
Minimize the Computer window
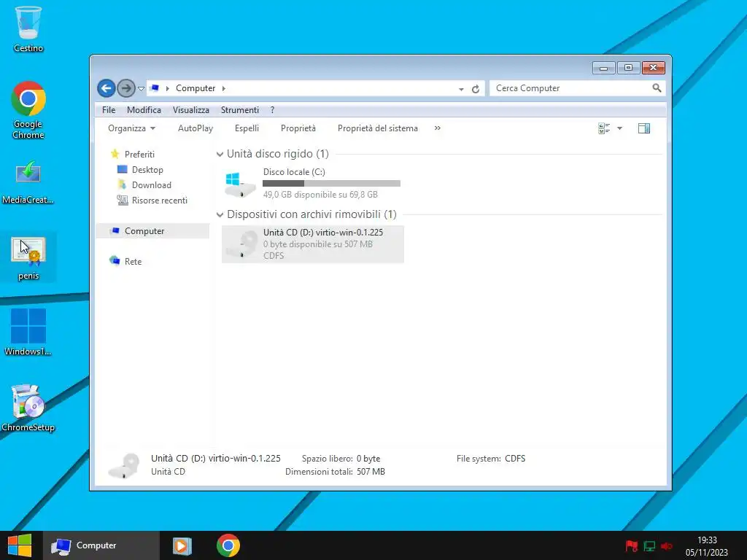(603, 68)
